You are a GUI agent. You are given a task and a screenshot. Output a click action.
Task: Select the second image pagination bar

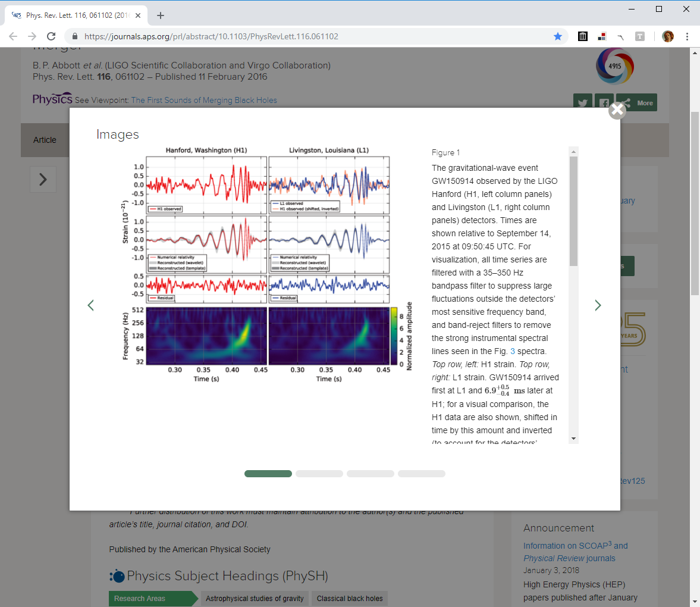319,474
